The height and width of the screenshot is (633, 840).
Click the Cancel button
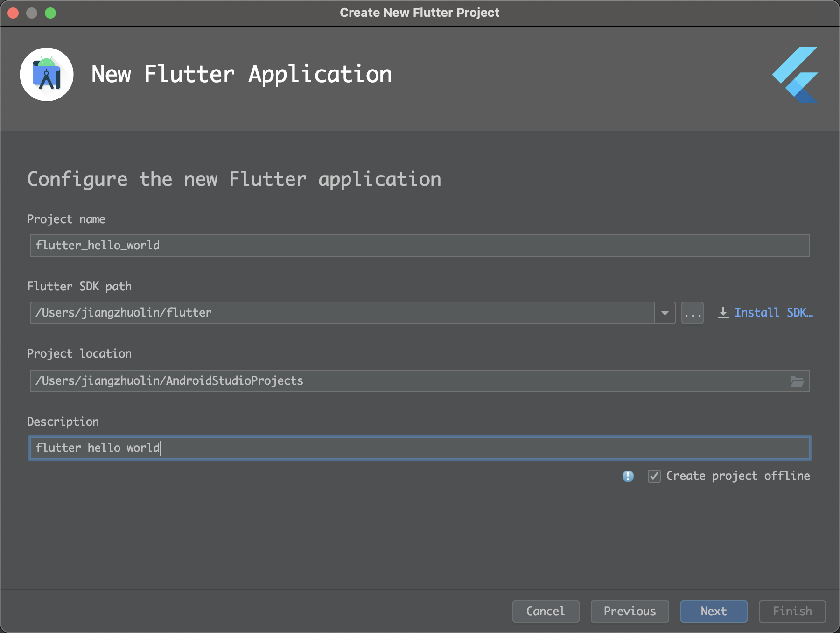pyautogui.click(x=546, y=612)
